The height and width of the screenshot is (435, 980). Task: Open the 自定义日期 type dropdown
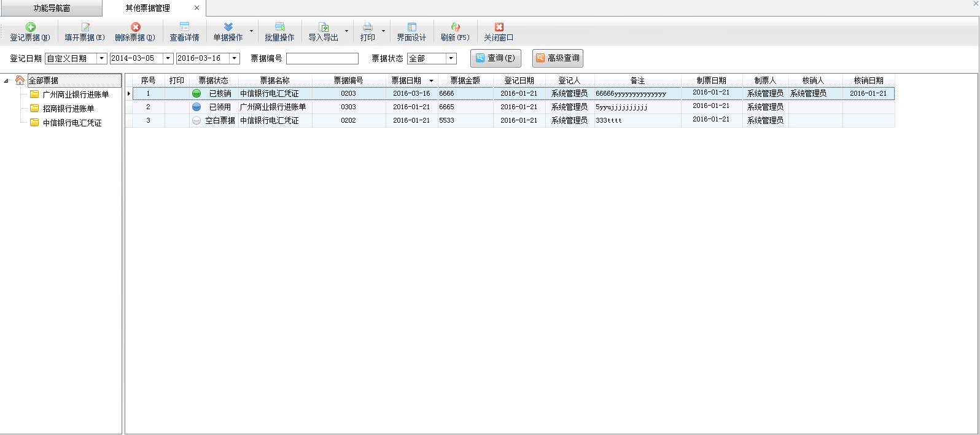point(102,58)
